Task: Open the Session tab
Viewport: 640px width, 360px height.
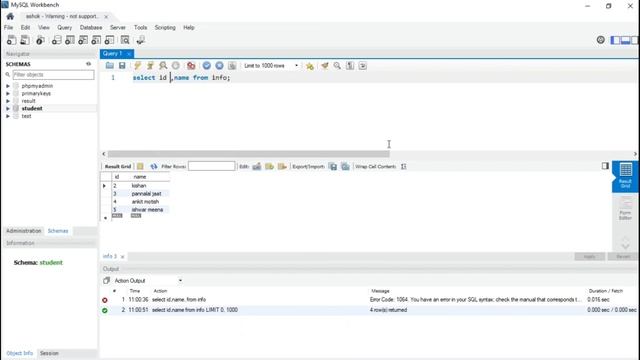Action: (x=49, y=353)
